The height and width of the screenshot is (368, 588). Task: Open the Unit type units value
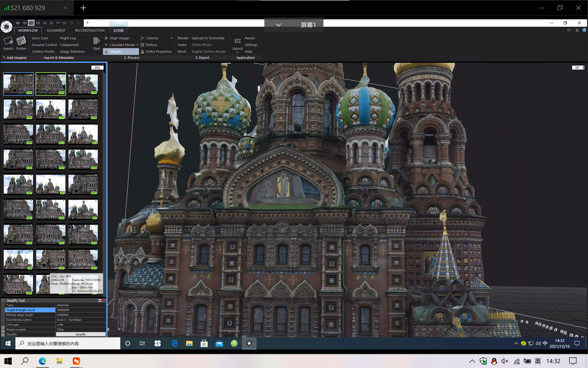81,325
